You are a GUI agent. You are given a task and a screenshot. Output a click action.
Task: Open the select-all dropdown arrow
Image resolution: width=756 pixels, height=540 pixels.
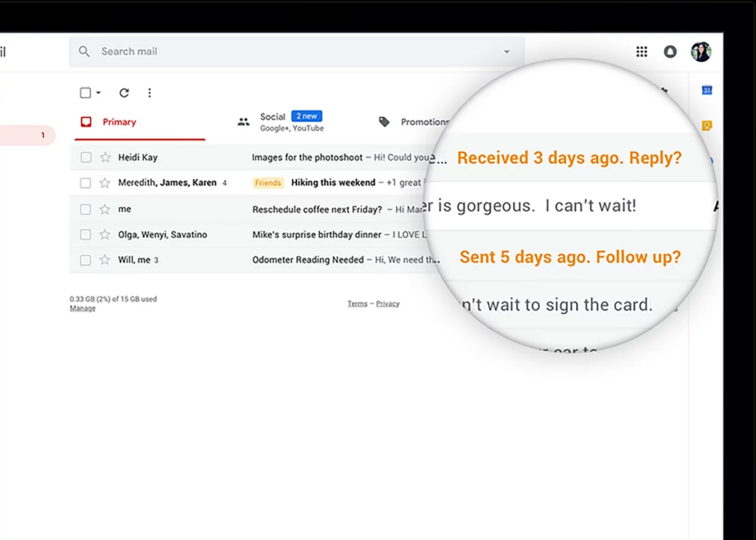[99, 92]
